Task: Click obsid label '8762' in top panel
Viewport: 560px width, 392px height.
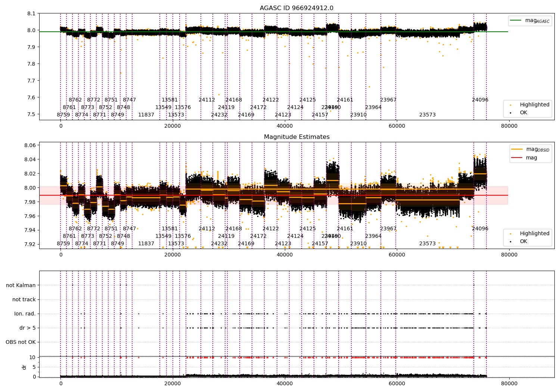Action: 75,100
